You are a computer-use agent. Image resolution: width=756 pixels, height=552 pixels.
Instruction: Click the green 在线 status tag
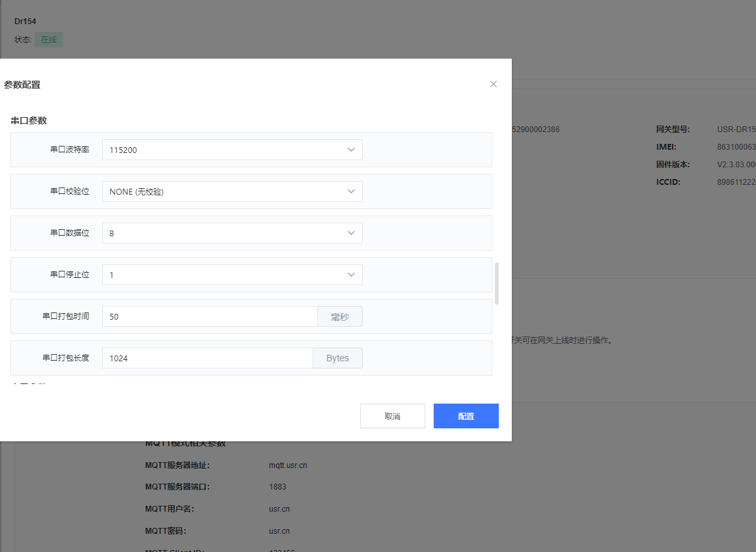tap(49, 40)
